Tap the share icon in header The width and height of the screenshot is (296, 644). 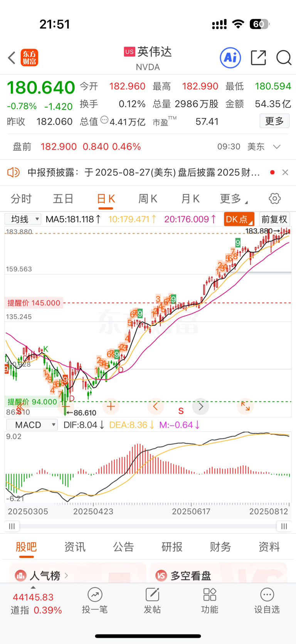pos(258,58)
